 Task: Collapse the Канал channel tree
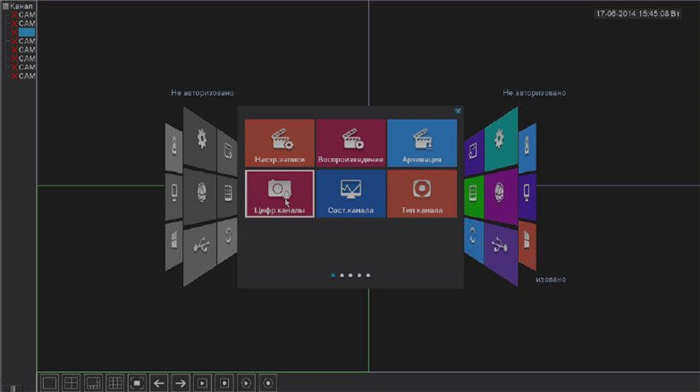(5, 6)
